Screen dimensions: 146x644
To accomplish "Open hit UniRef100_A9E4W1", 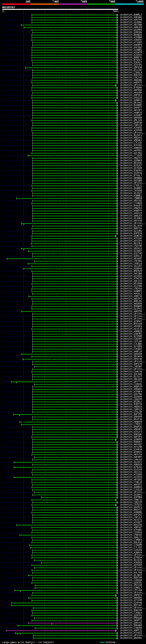I will point(131,17).
